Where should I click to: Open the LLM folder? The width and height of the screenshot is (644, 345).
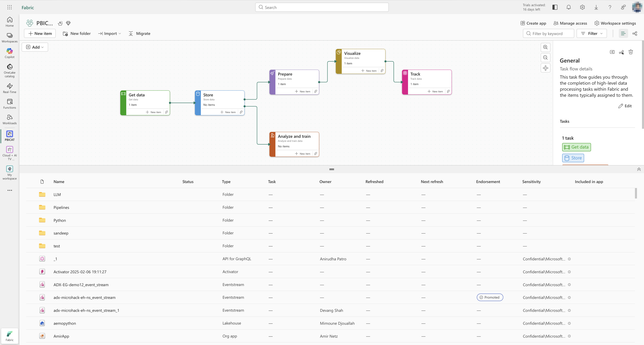coord(57,194)
